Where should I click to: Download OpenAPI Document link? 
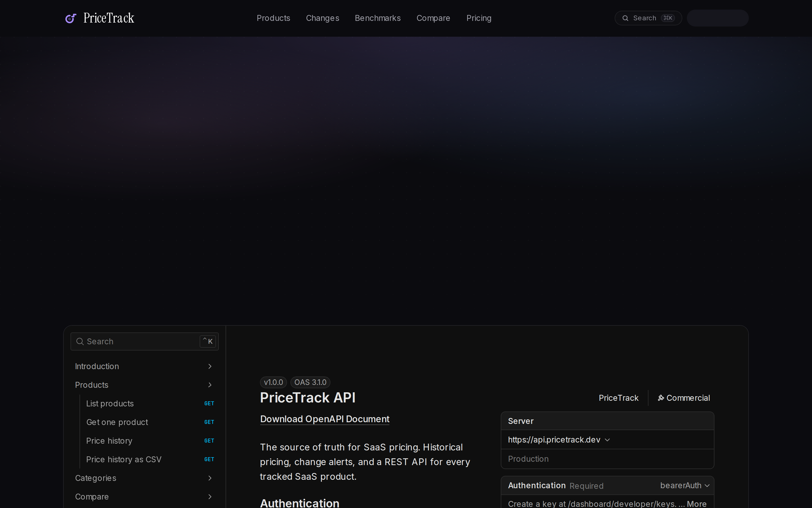(x=325, y=419)
